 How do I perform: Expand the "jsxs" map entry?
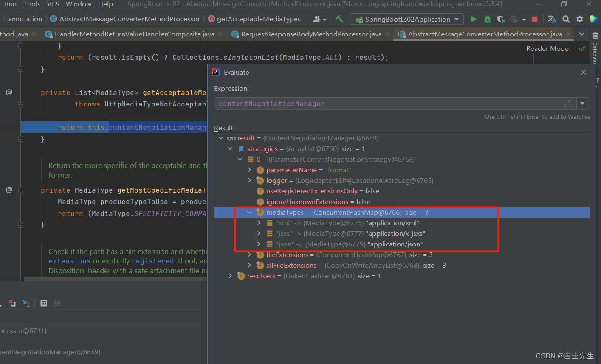[259, 234]
